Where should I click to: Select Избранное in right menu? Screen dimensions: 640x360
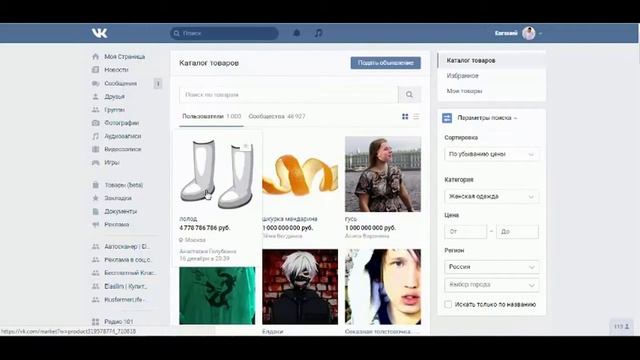click(x=492, y=76)
